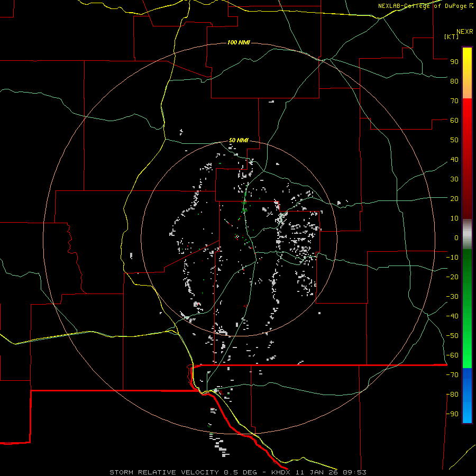Click the Storm Relative Velocity title caption

point(238,472)
